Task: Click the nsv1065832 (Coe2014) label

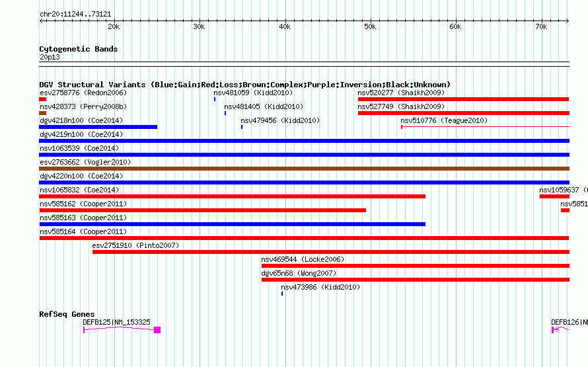Action: (79, 190)
